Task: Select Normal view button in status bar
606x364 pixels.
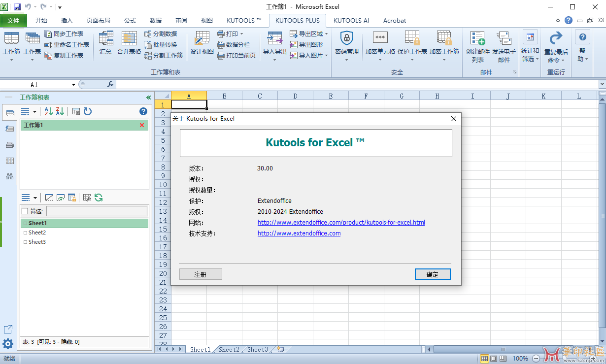Action: click(485, 359)
